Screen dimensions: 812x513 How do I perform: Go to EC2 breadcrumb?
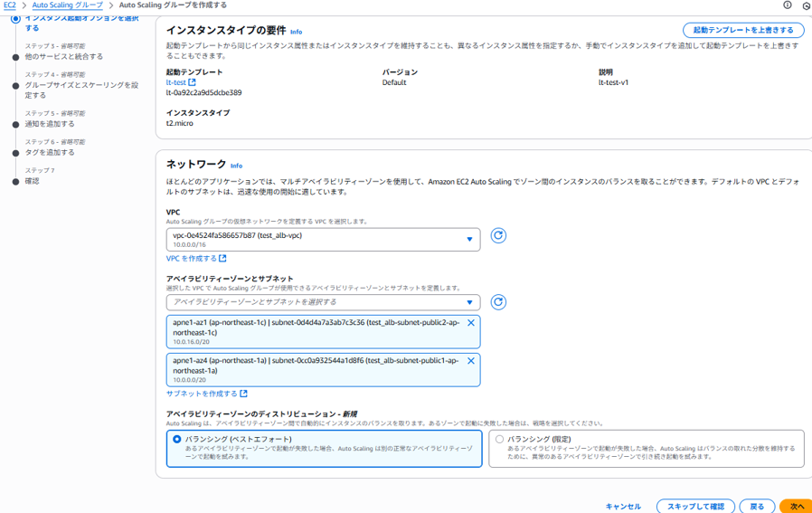9,5
